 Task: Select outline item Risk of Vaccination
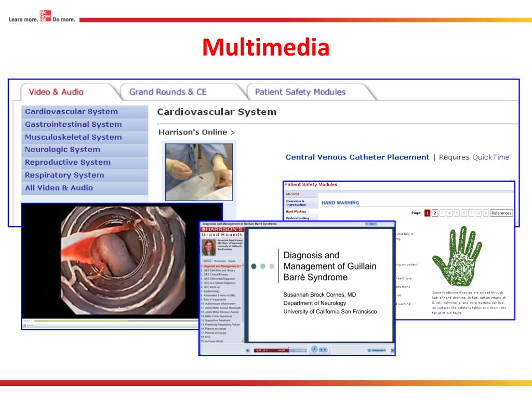point(214,300)
